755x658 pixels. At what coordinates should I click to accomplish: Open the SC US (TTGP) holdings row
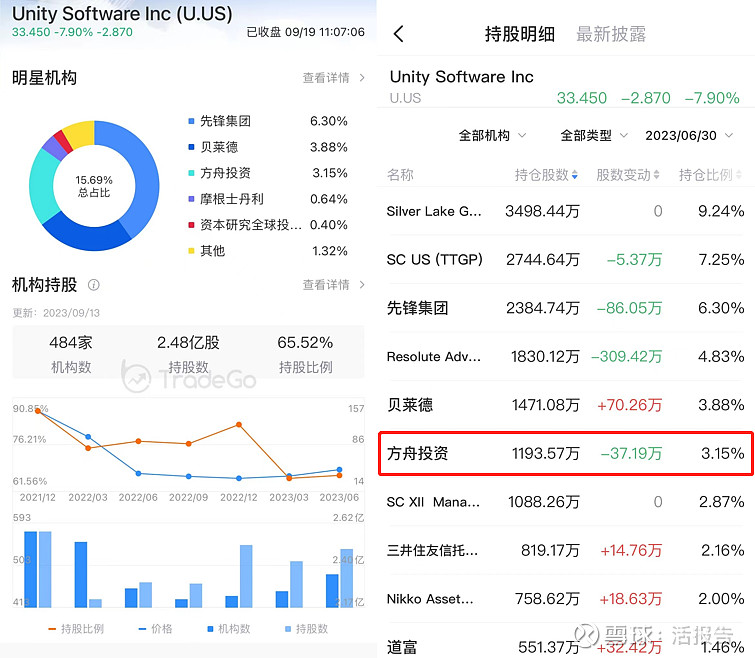pos(565,260)
